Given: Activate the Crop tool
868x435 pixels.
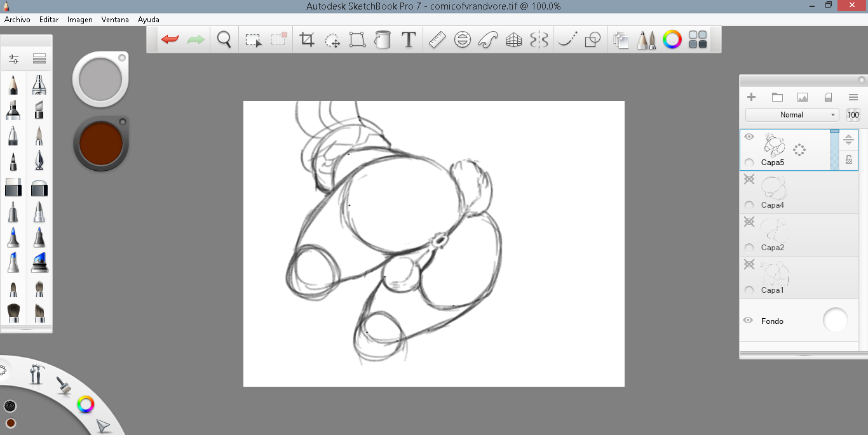Looking at the screenshot, I should 308,40.
